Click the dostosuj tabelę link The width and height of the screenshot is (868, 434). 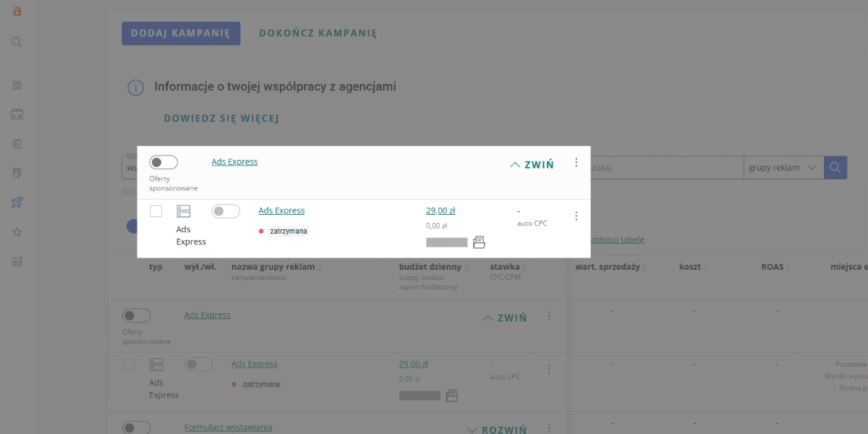click(616, 239)
